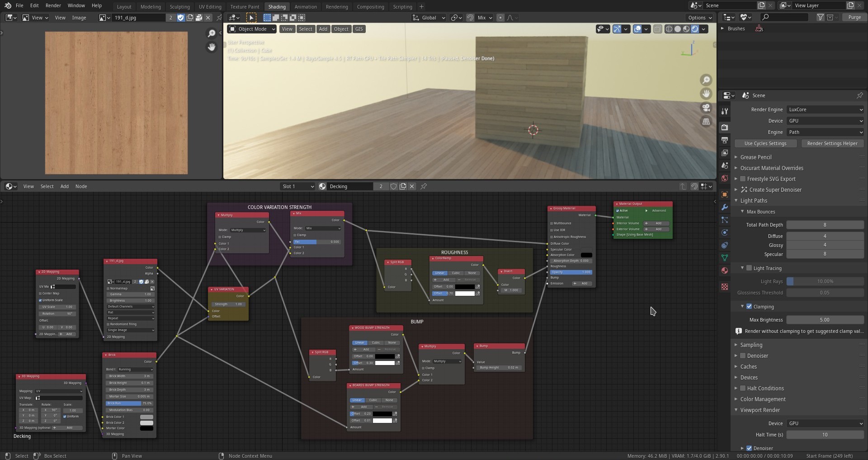Enable the Light Tracing checkbox
The width and height of the screenshot is (868, 460).
tap(749, 268)
